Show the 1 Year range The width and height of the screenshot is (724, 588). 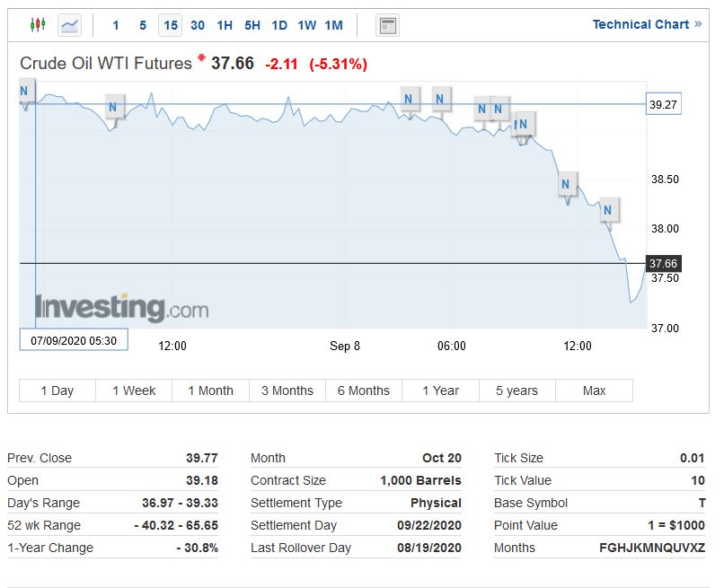click(440, 391)
